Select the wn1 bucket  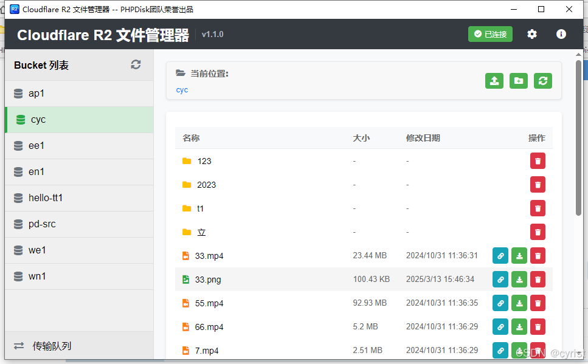[x=79, y=276]
